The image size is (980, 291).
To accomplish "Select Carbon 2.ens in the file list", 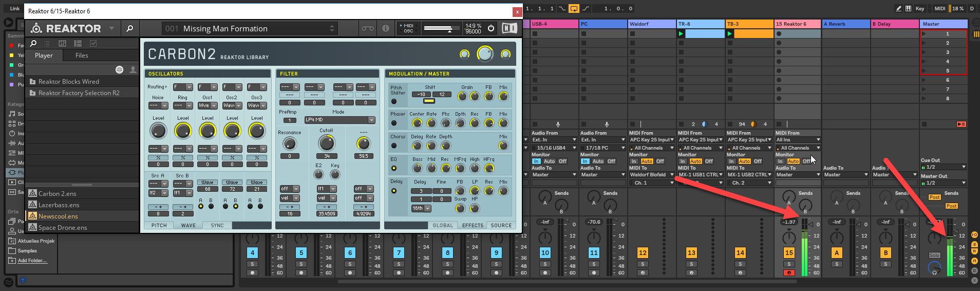I will 57,194.
